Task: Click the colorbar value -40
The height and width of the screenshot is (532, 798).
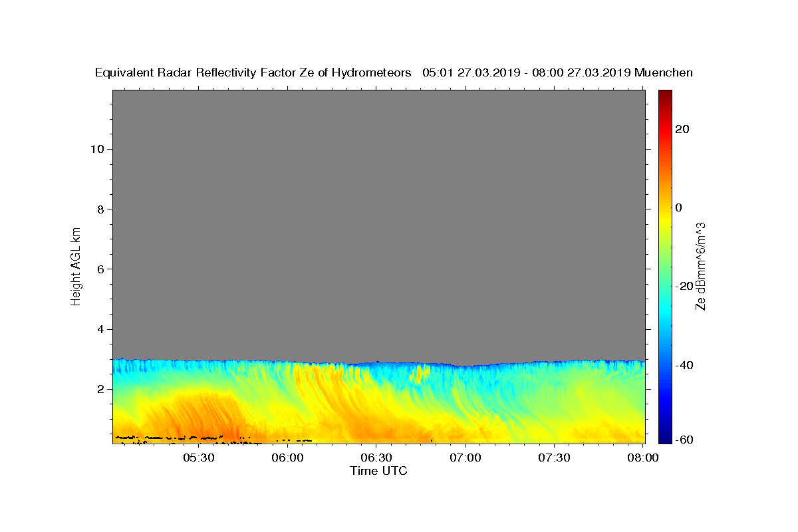Action: click(684, 365)
